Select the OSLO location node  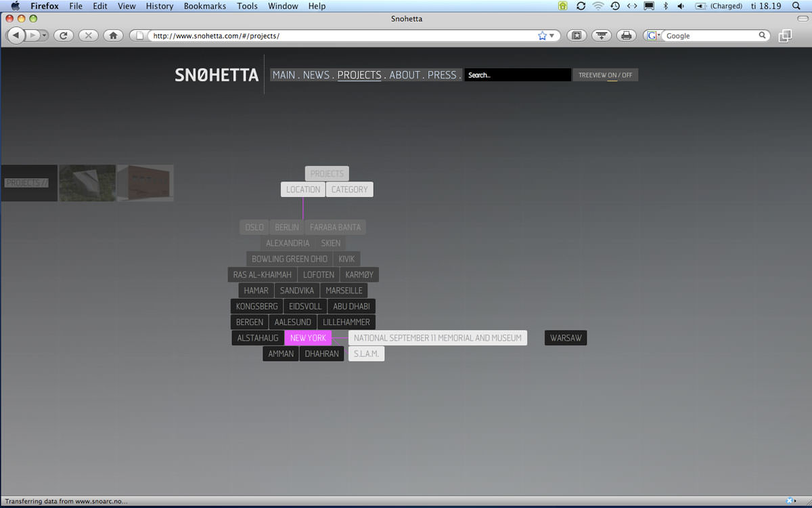[x=254, y=228]
